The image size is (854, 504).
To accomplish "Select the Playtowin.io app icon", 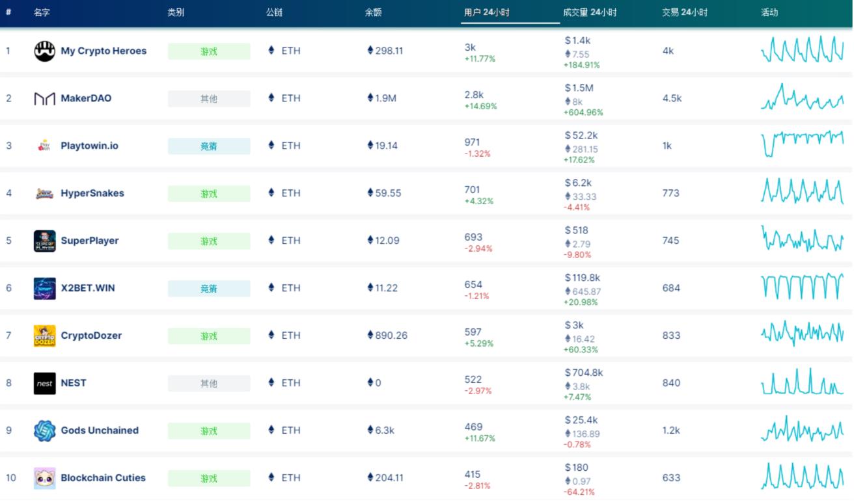I will [43, 146].
